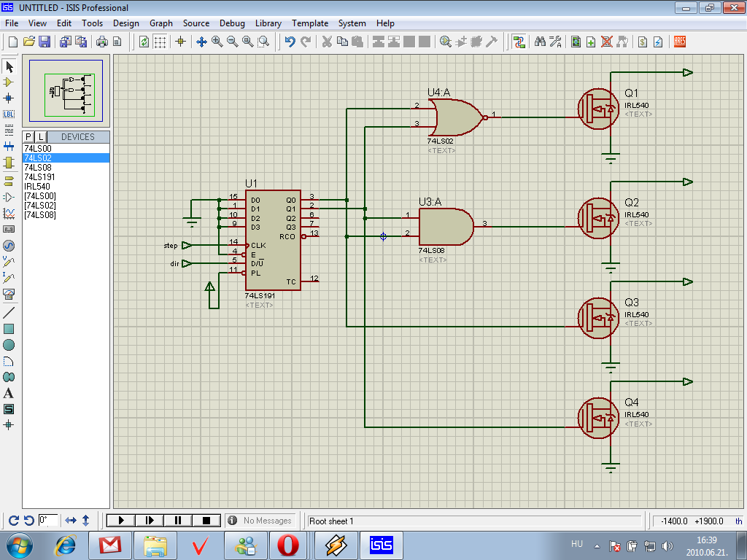This screenshot has width=747, height=560.
Task: Create a new design file
Action: [13, 42]
